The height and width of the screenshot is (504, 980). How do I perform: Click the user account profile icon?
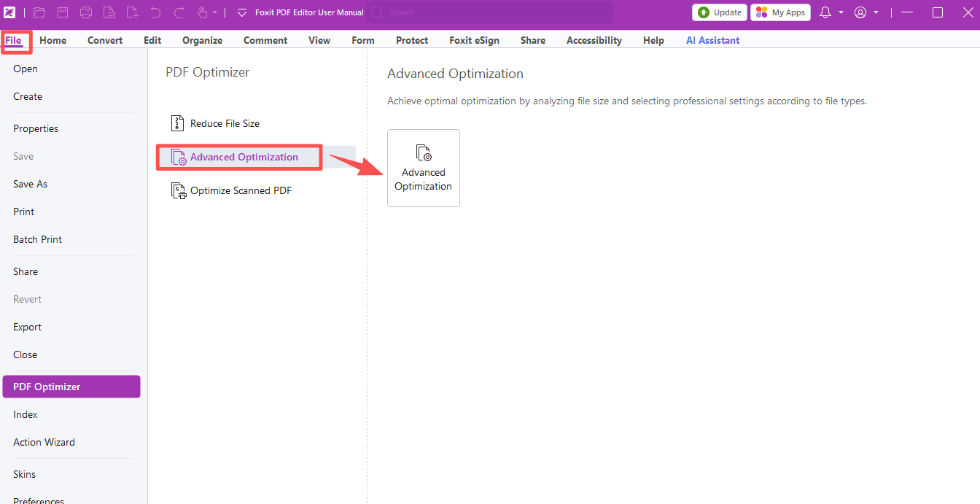click(x=860, y=12)
